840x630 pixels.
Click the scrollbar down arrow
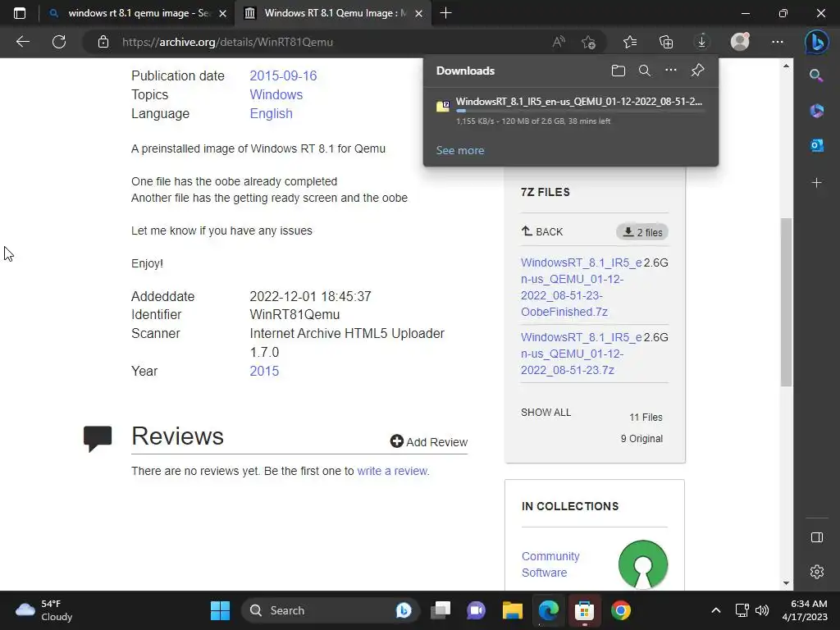click(x=786, y=583)
